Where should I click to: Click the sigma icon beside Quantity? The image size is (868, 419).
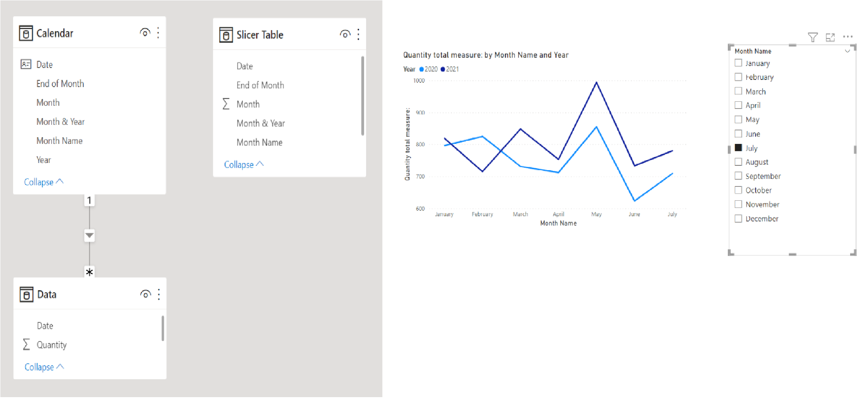[x=26, y=344]
